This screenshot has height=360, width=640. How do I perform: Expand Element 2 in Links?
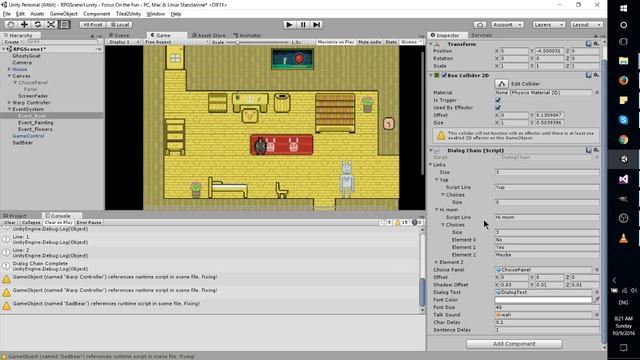click(x=436, y=262)
